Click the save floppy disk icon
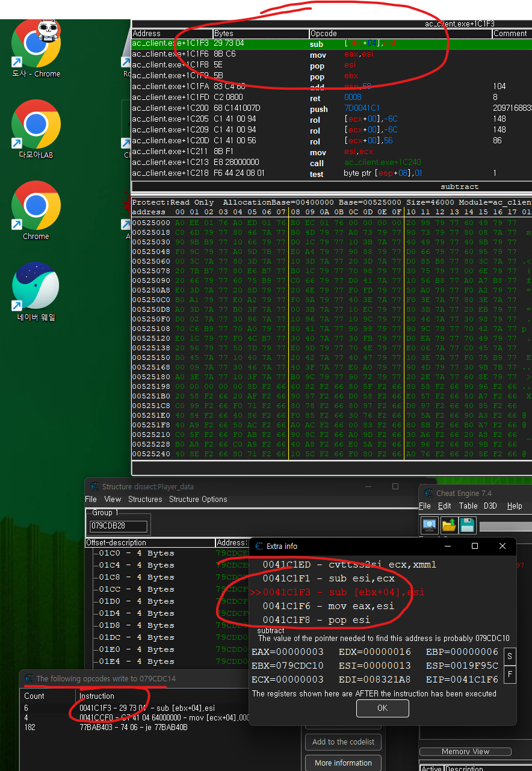 (468, 525)
